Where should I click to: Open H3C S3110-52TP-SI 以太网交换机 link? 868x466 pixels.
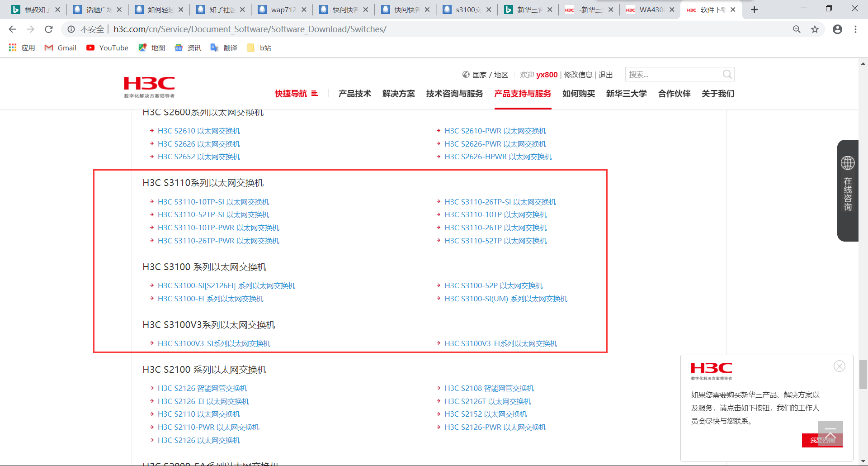click(213, 214)
